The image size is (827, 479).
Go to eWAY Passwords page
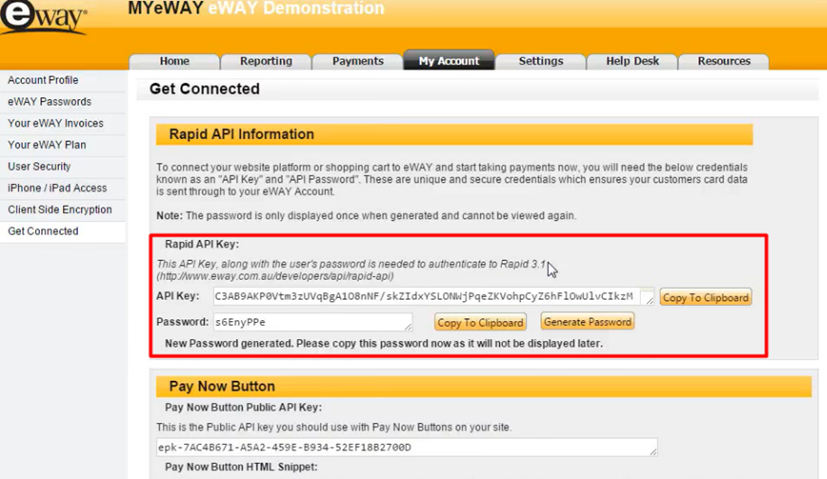pyautogui.click(x=63, y=102)
